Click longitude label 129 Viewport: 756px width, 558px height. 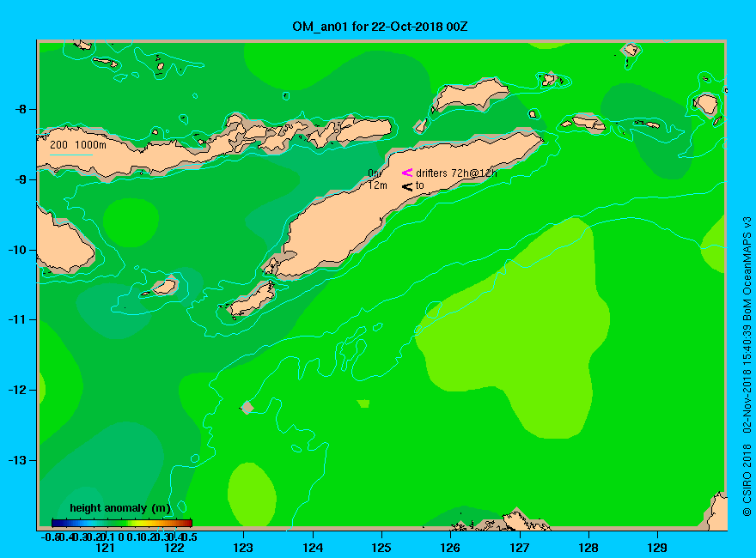[658, 548]
